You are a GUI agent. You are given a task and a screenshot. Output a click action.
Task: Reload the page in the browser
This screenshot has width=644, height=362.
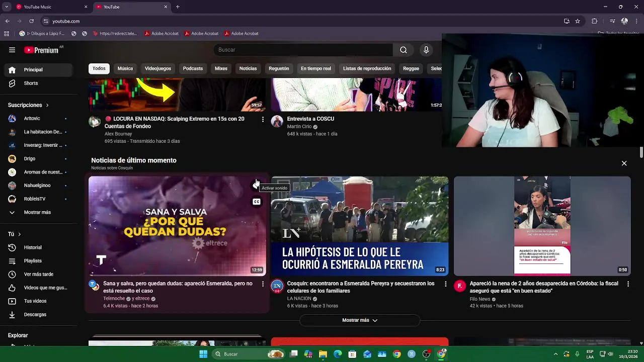point(31,21)
